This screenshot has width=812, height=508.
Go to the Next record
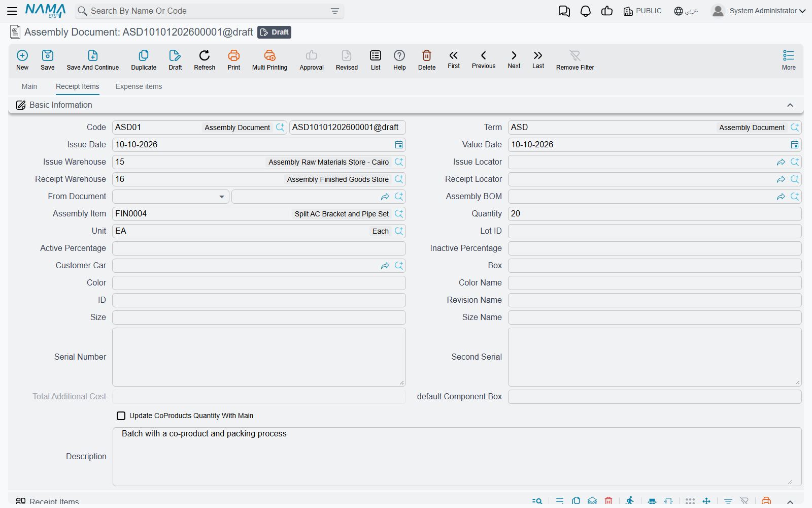[x=514, y=59]
